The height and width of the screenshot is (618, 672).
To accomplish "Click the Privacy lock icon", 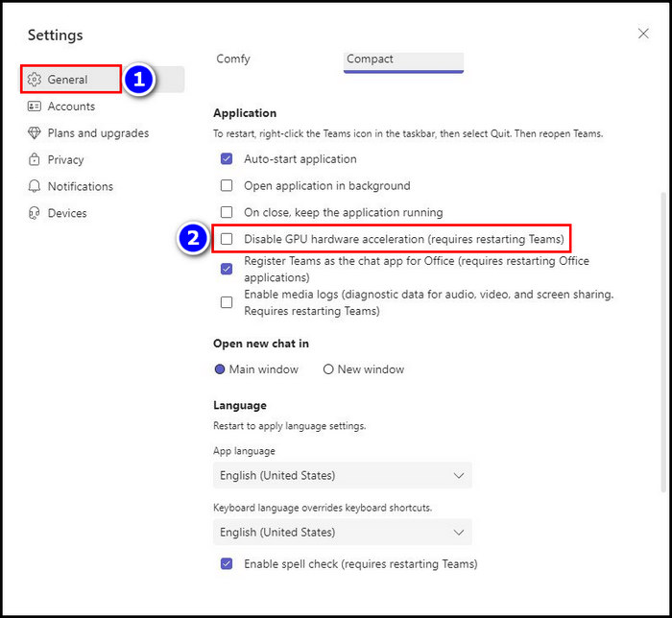I will click(35, 159).
